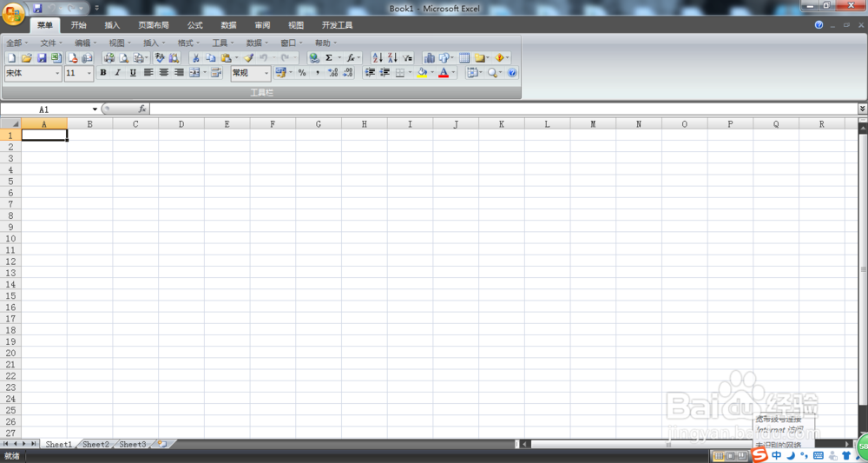Screen dimensions: 868x463
Task: Click the Insert Worksheet tab icon
Action: tap(163, 444)
